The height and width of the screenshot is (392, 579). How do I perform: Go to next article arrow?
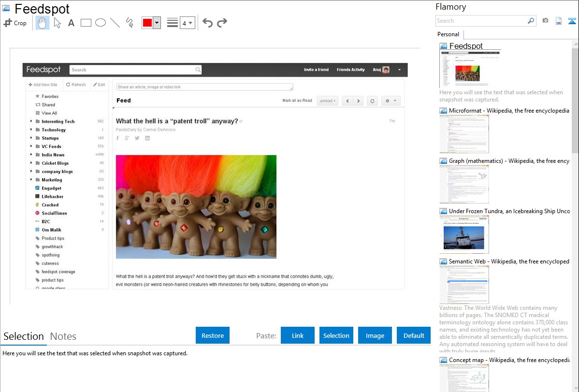(358, 101)
